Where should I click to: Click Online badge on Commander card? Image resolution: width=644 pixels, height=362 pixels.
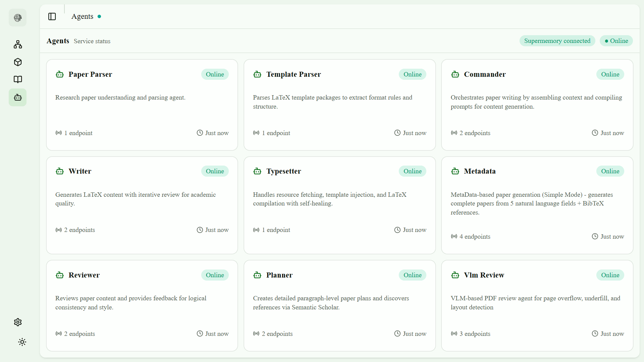[610, 74]
